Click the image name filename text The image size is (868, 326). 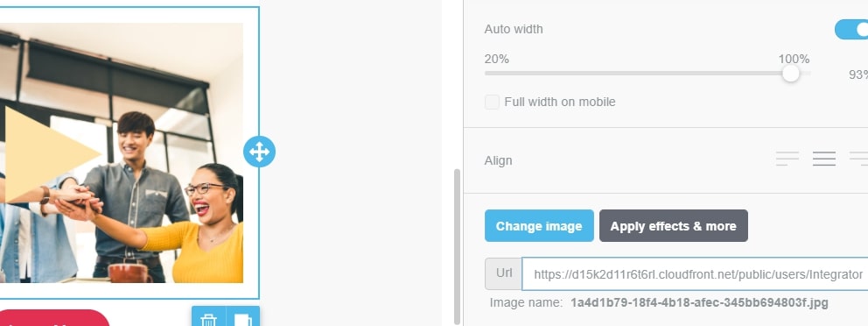pos(699,302)
